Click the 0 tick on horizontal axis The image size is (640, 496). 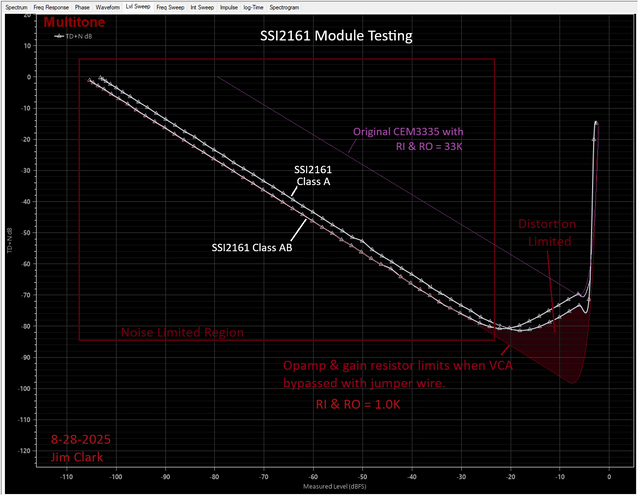tap(609, 477)
